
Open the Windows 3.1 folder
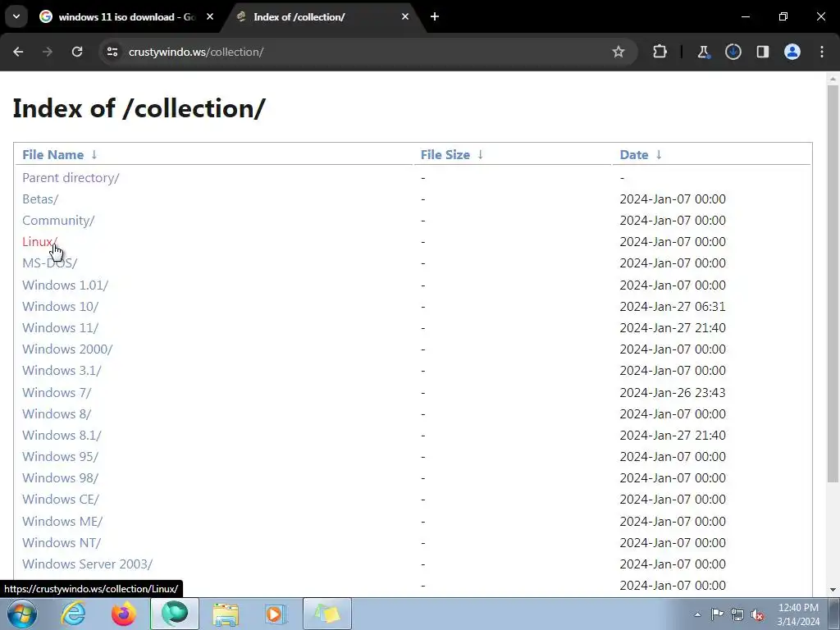tap(62, 371)
